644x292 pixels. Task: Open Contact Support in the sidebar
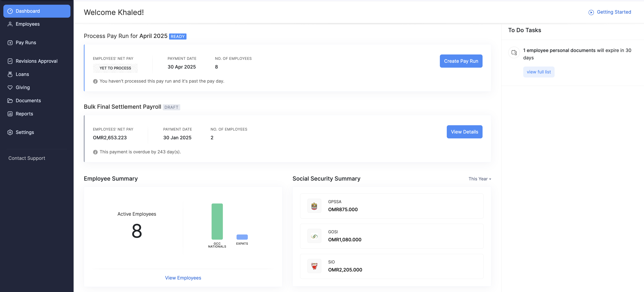27,158
